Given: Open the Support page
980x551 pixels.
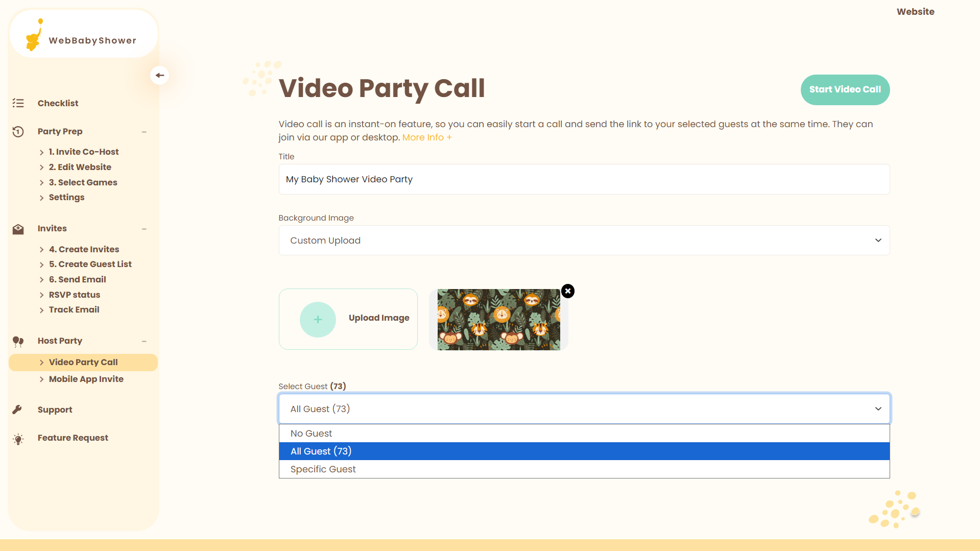Looking at the screenshot, I should [x=55, y=410].
